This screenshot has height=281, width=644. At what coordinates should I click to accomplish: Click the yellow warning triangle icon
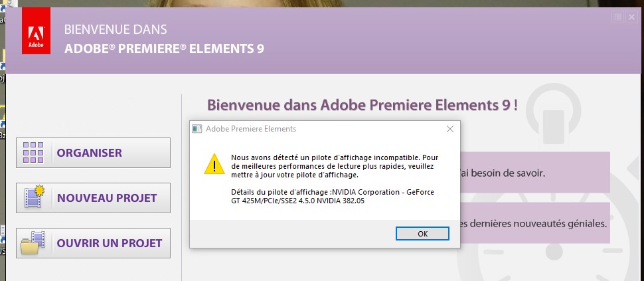[214, 164]
